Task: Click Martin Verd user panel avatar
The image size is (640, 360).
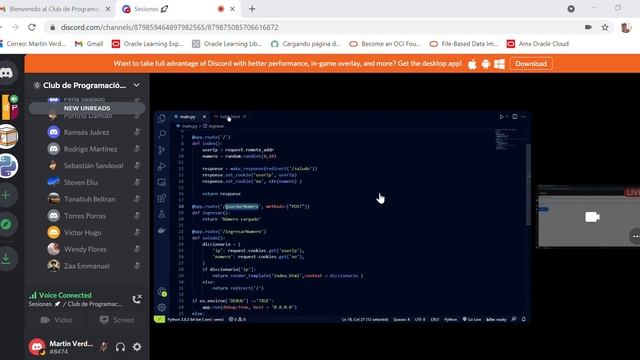Action: tap(37, 347)
